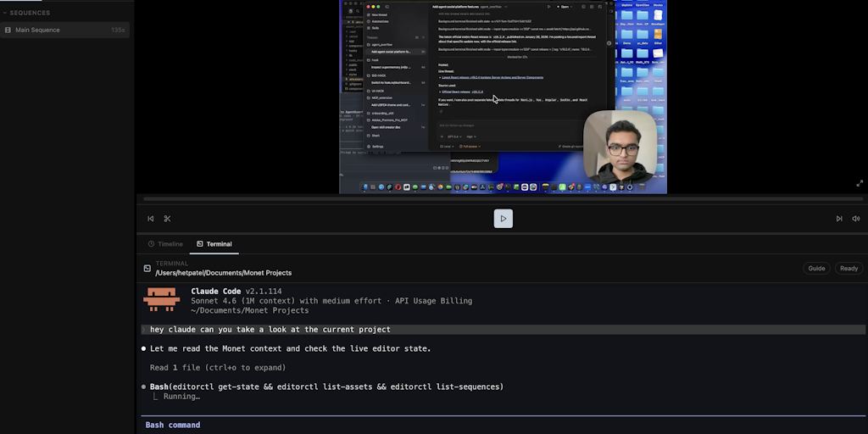868x434 pixels.
Task: Open the 'Full access' dropdown in preview
Action: 470,147
